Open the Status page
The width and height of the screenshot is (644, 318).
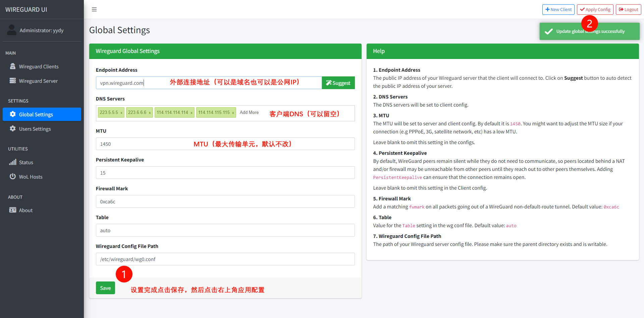click(x=42, y=162)
